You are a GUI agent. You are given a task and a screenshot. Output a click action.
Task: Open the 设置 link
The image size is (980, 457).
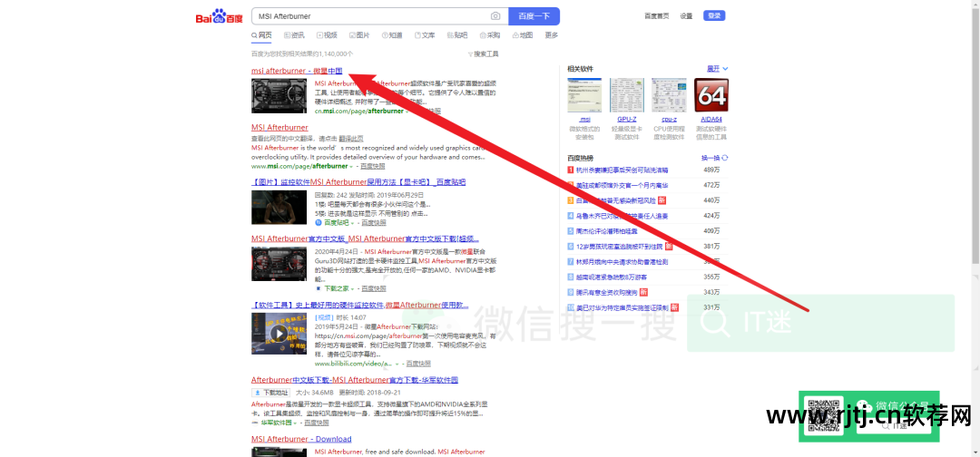686,16
